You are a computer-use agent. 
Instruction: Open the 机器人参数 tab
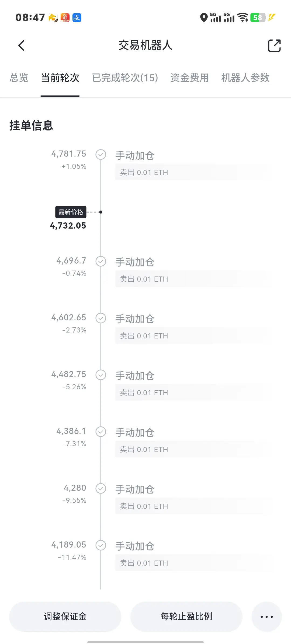point(245,78)
